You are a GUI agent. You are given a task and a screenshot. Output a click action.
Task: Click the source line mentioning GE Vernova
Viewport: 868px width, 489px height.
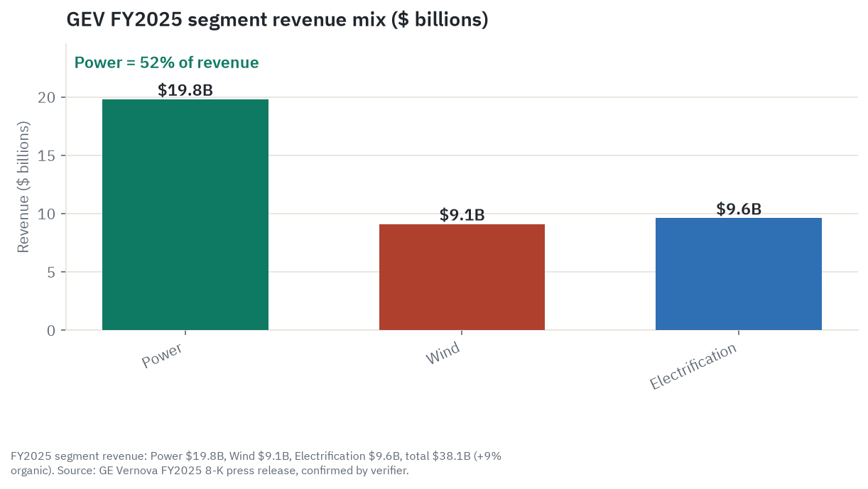[x=210, y=470]
